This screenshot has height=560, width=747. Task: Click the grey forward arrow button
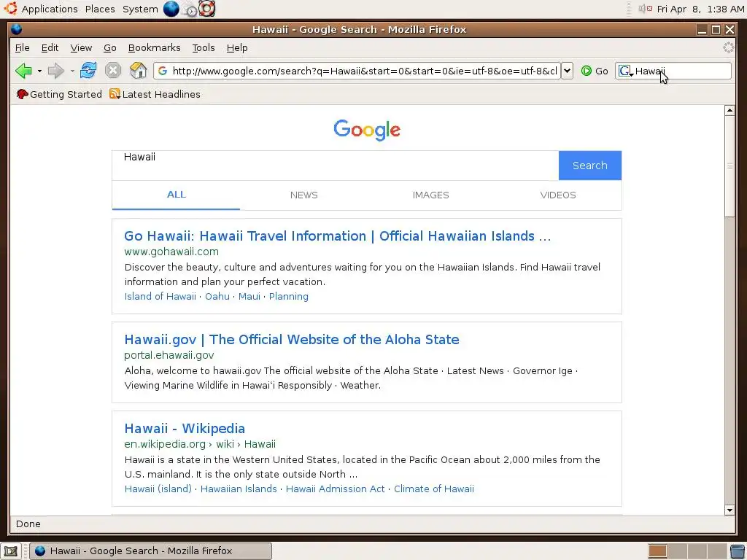pyautogui.click(x=56, y=71)
